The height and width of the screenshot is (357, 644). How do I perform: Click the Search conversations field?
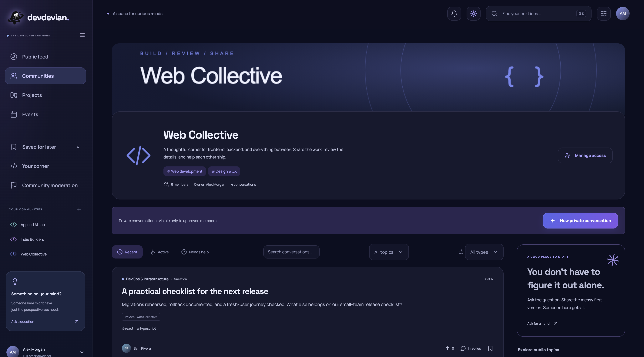click(x=291, y=252)
